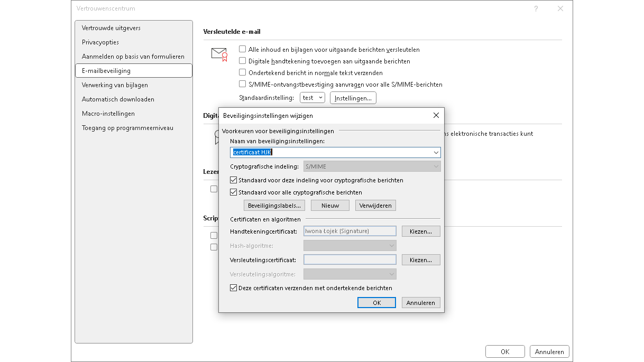Viewport: 644px width, 362px height.
Task: Click the Beveiligingslabels button
Action: (x=274, y=206)
